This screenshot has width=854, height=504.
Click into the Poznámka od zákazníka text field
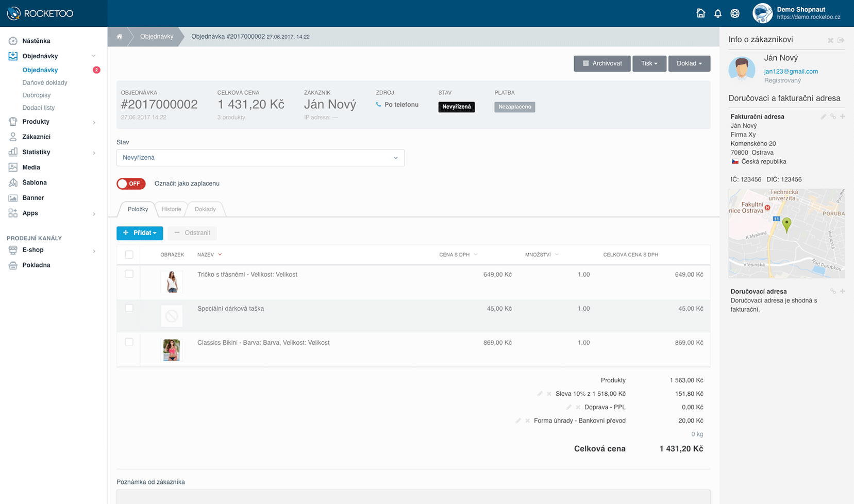(413, 496)
